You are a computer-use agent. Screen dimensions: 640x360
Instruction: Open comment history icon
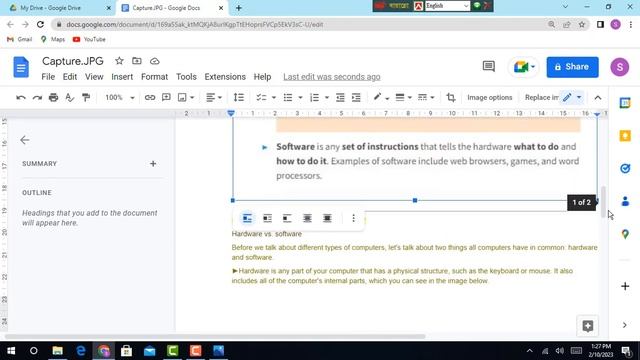click(489, 67)
